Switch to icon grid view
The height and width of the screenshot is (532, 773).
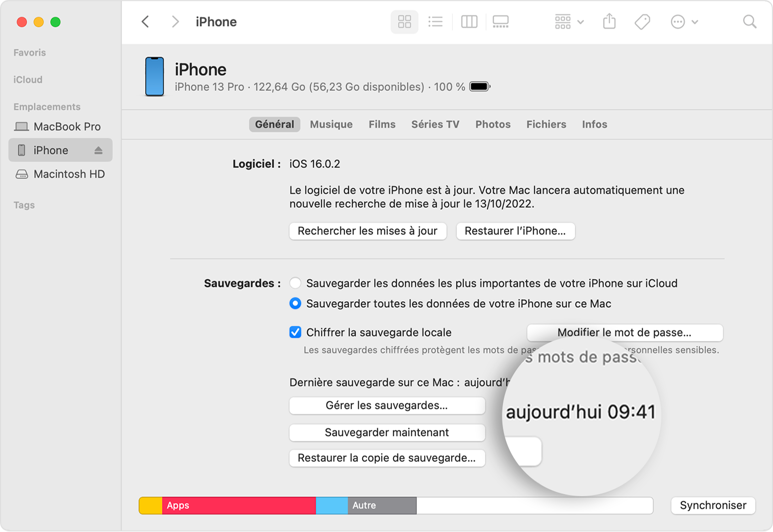click(x=404, y=22)
